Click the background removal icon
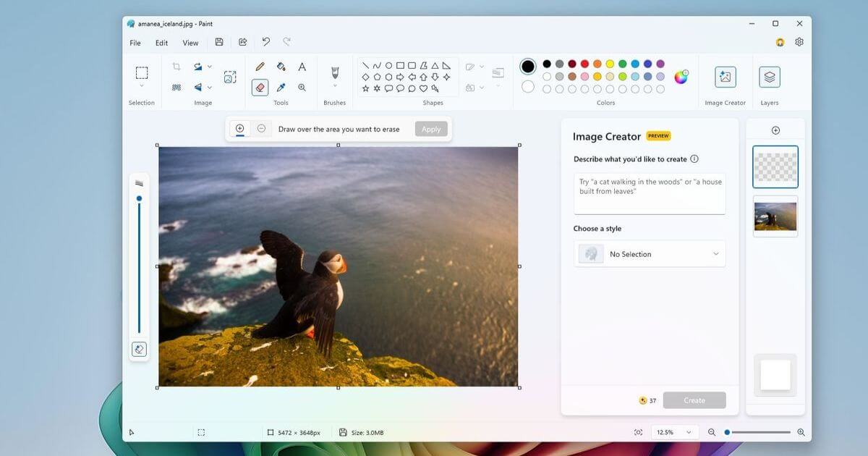The width and height of the screenshot is (868, 456). 176,87
